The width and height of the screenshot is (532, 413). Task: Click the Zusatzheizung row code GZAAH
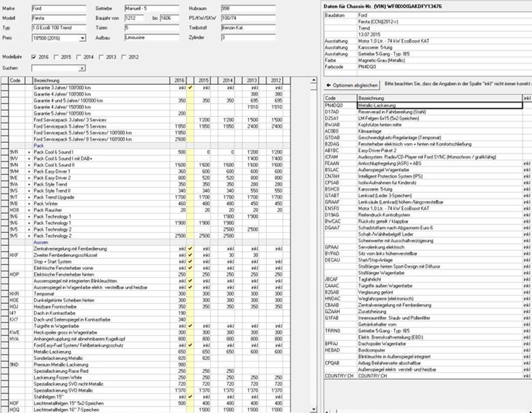tap(427, 312)
